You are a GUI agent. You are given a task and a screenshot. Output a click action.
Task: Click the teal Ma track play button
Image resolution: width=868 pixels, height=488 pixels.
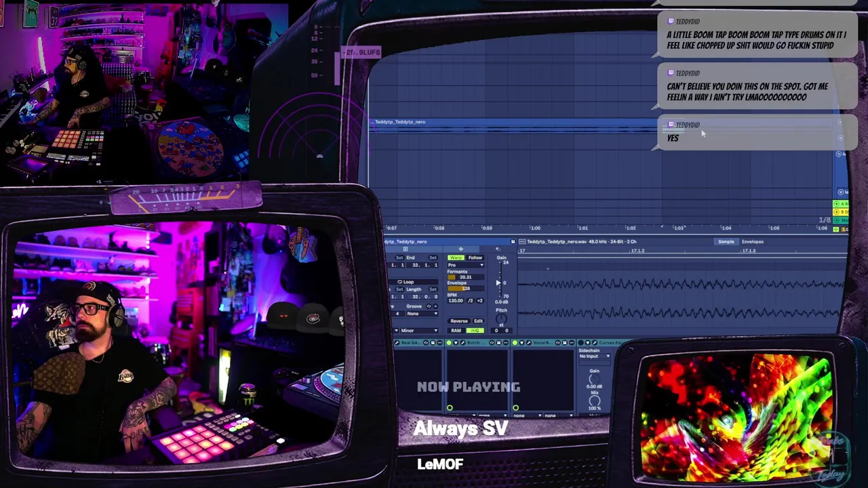click(x=836, y=220)
